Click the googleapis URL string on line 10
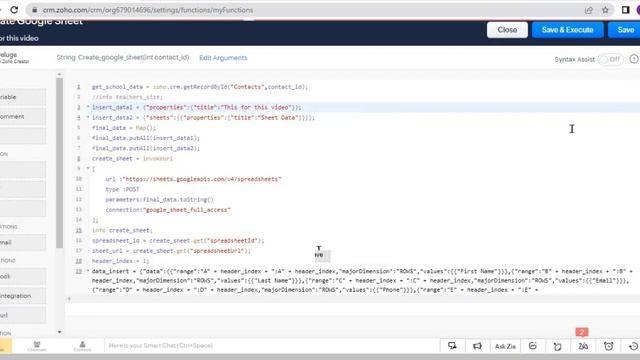The image size is (640, 360). point(202,179)
